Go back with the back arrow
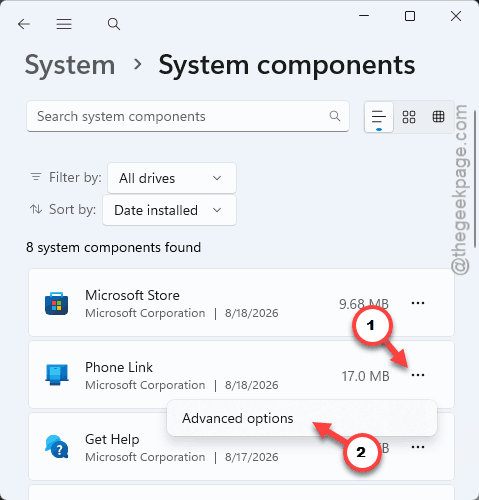 24,24
